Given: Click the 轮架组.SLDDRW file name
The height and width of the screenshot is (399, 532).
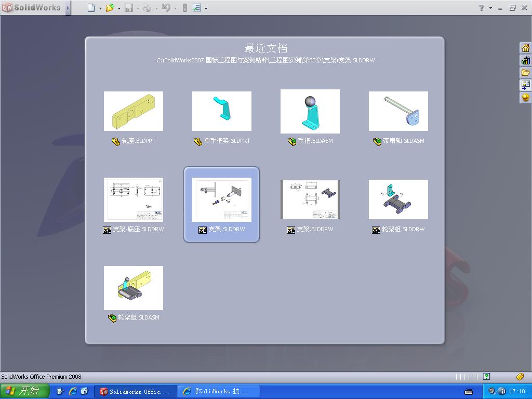Looking at the screenshot, I should (x=403, y=229).
